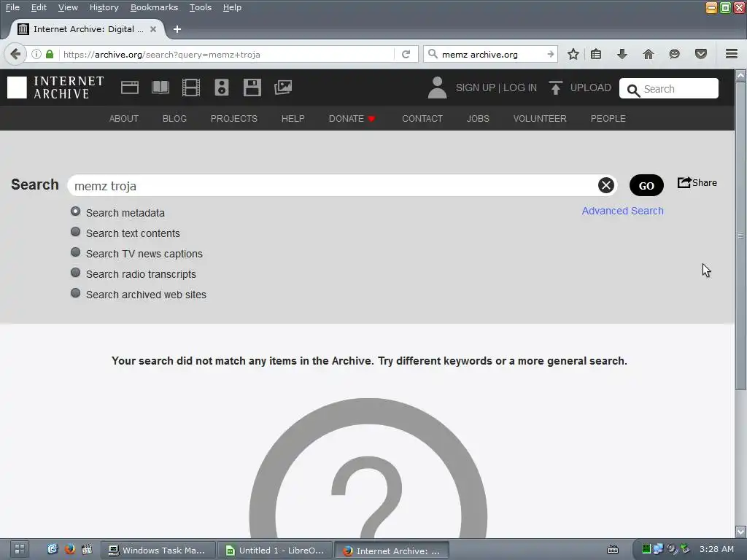Open the DONATE navigation link
This screenshot has height=560, width=747.
coord(352,119)
